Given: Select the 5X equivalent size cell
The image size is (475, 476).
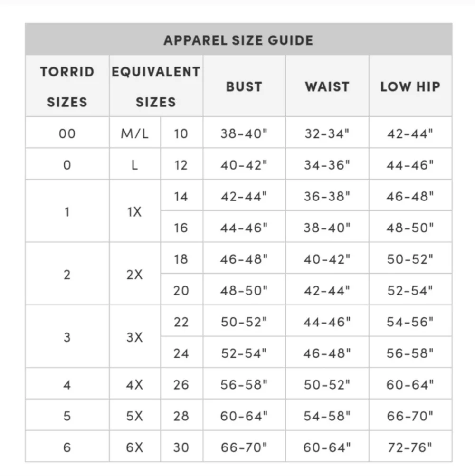Looking at the screenshot, I should tap(134, 416).
